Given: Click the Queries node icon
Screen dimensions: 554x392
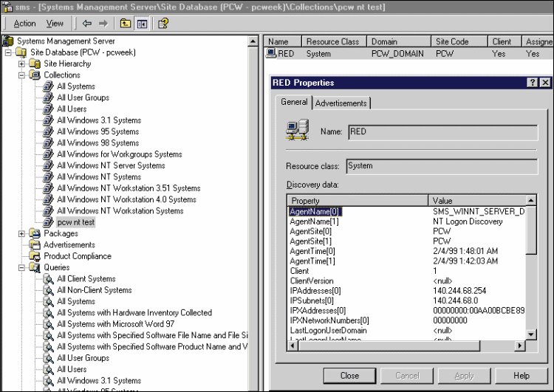Looking at the screenshot, I should (x=35, y=267).
